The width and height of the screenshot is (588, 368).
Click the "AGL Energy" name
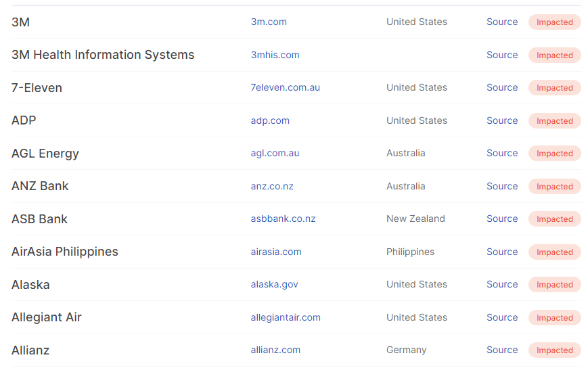[x=45, y=154]
